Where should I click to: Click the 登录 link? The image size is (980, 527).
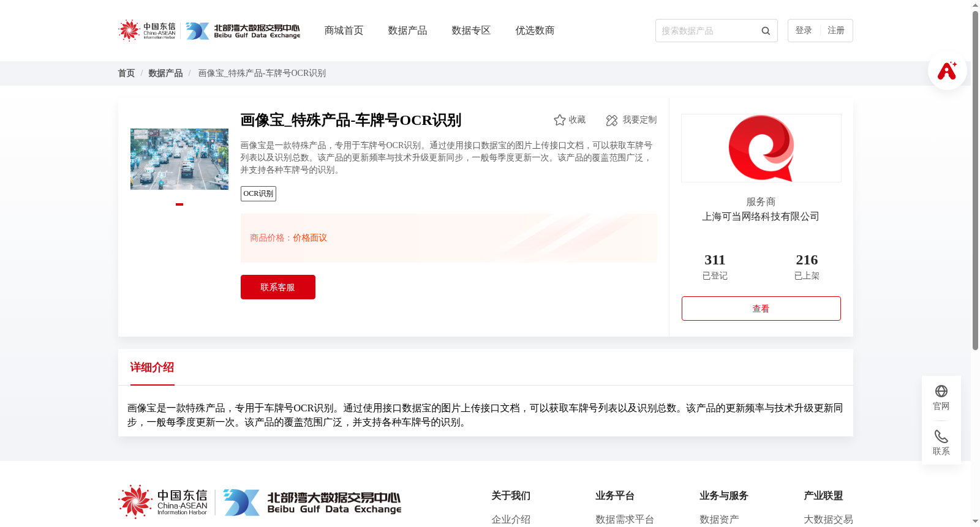(x=804, y=30)
